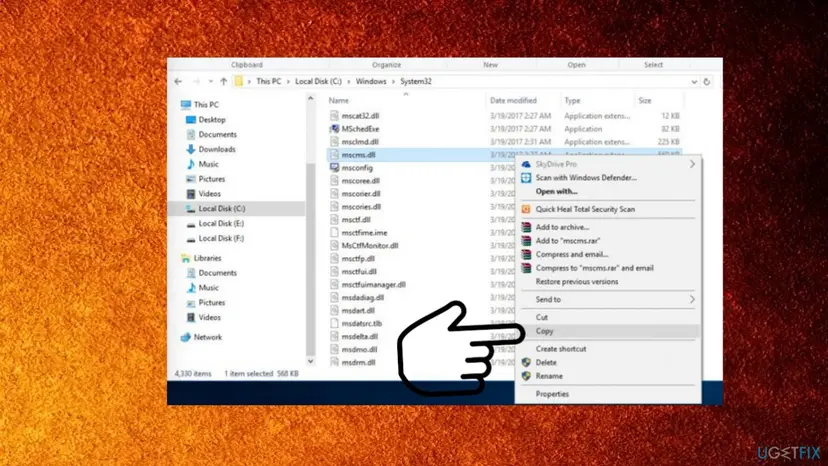Click Local Disk (C:) in address path

[x=318, y=81]
